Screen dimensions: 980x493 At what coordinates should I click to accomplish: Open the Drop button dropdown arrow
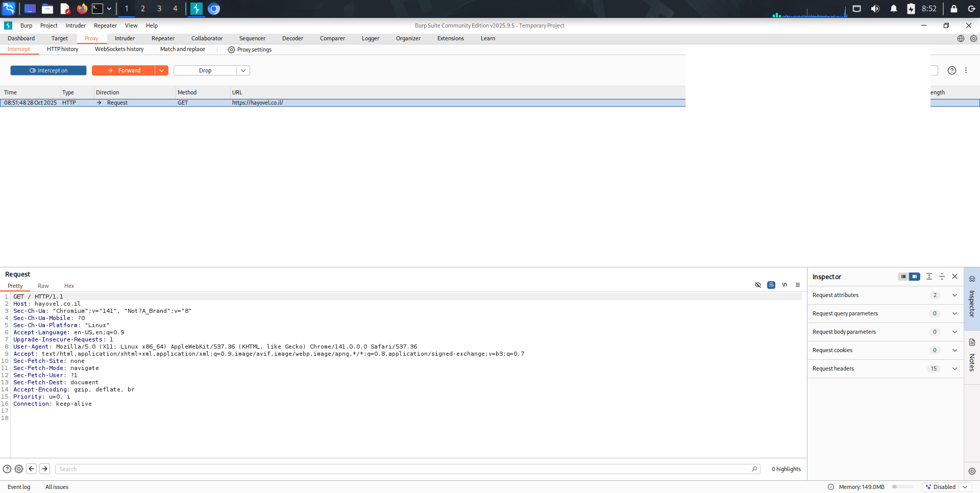(x=243, y=70)
